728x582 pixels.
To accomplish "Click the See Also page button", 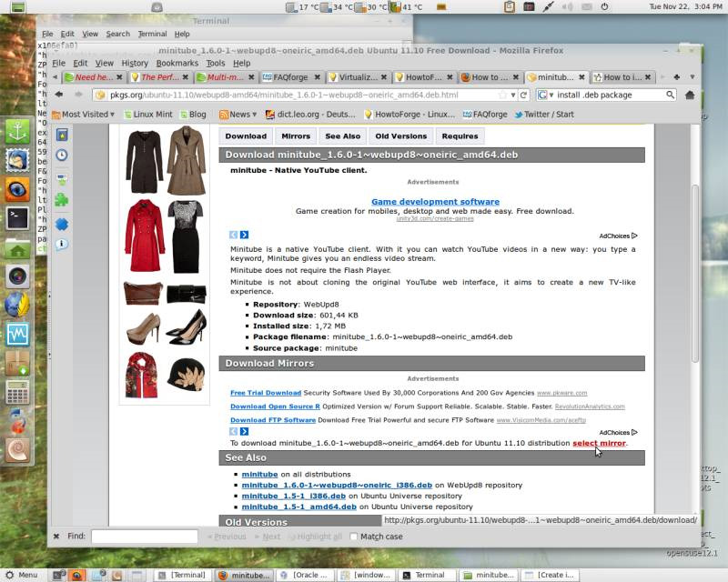I will [x=343, y=136].
